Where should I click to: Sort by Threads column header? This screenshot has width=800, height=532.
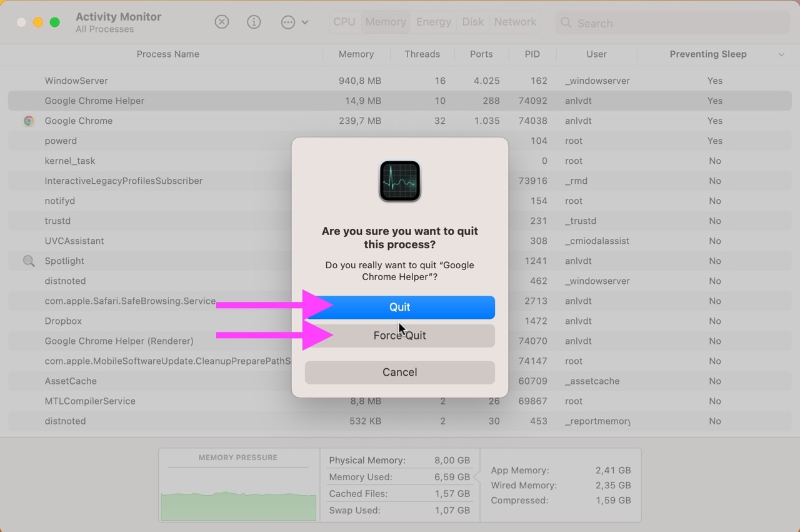click(422, 54)
